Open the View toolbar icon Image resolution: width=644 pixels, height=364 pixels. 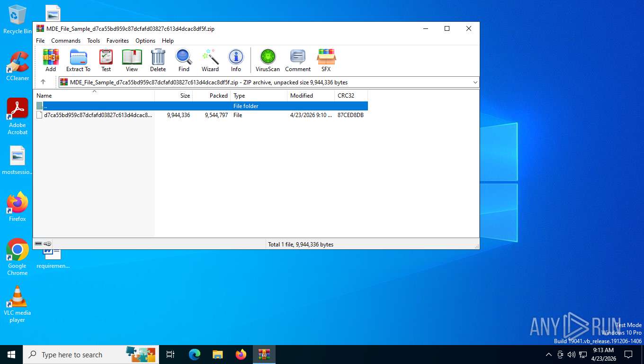[x=132, y=60]
